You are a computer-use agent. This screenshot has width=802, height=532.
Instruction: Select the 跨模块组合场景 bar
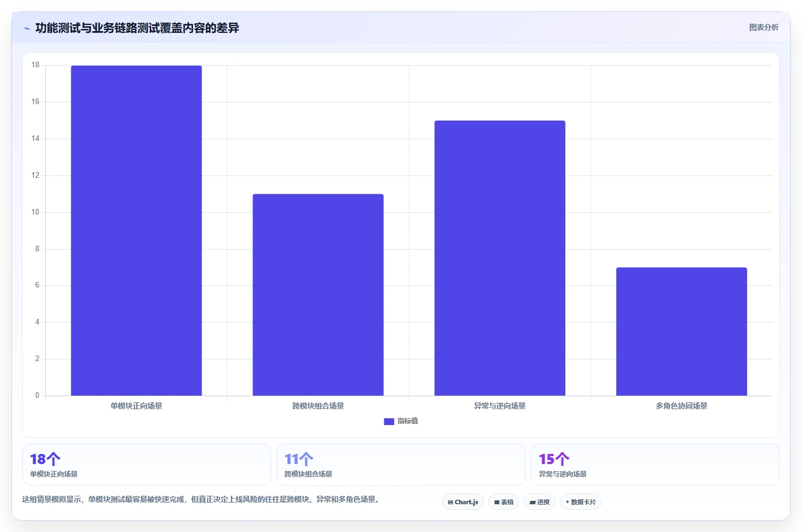(x=318, y=295)
